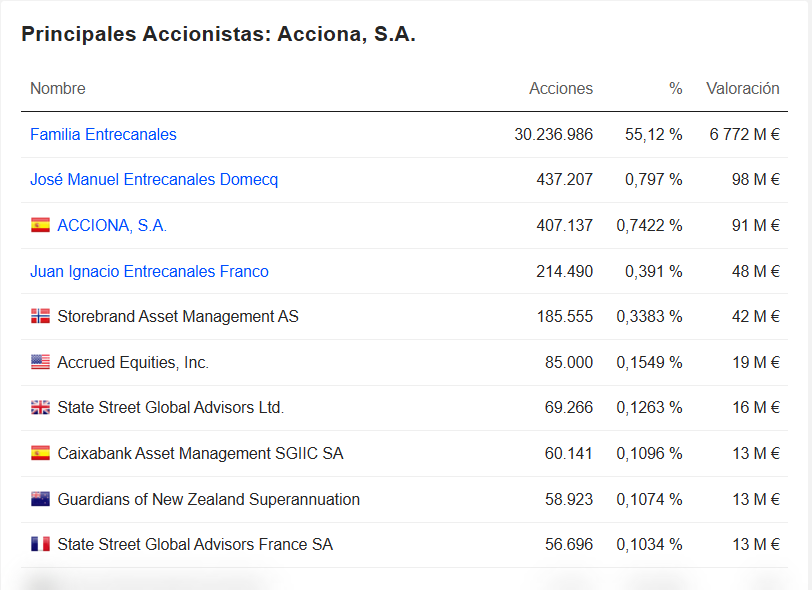
Task: Click the Spain flag beside ACCIONA, S.A.
Action: (x=40, y=226)
